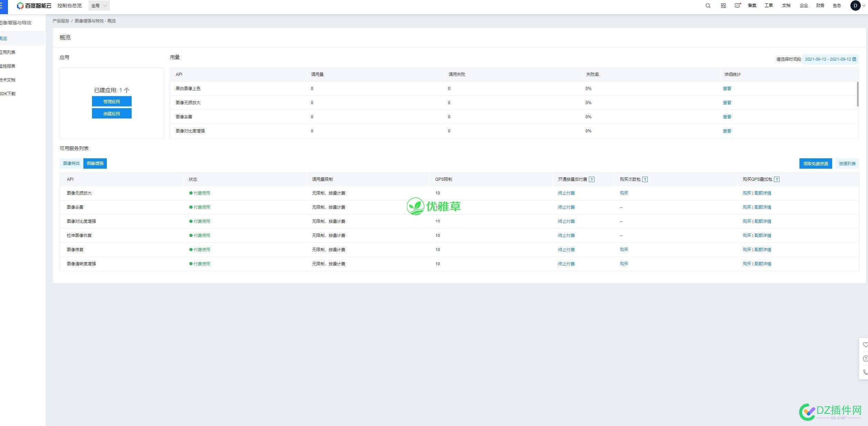Select SDK下载 in the sidebar
Image resolution: width=868 pixels, height=426 pixels.
pyautogui.click(x=23, y=94)
